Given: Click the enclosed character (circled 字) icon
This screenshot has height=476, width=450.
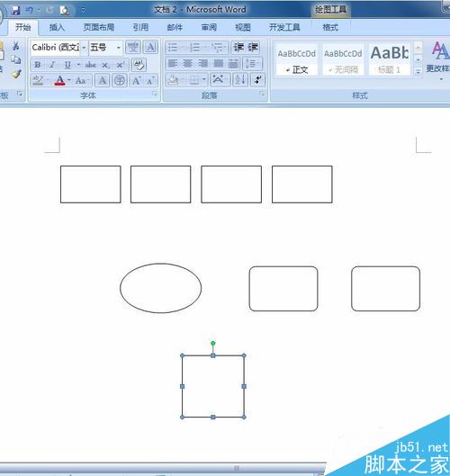Looking at the screenshot, I should [120, 81].
